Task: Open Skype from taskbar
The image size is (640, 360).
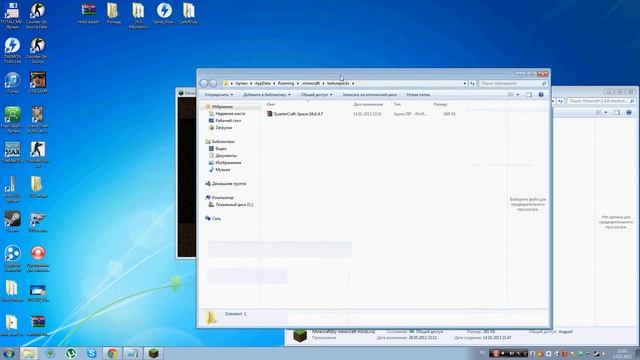Action: [x=91, y=353]
